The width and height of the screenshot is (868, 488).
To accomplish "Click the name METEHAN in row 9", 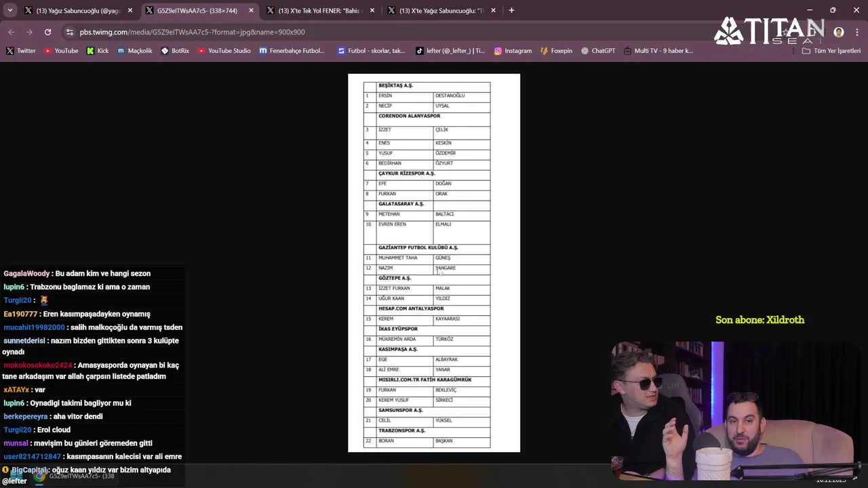I will [x=389, y=214].
